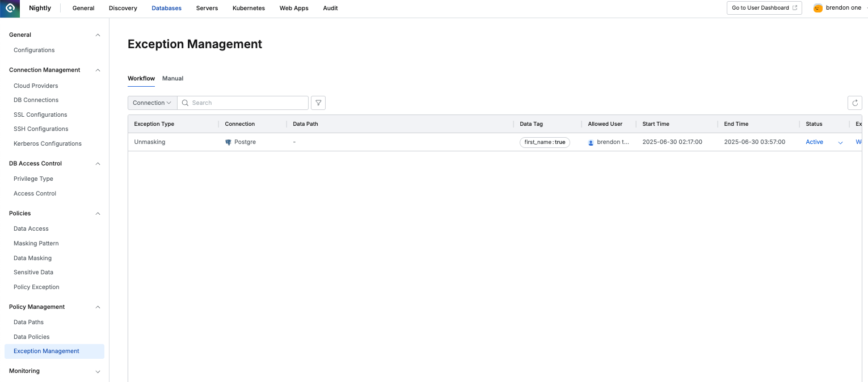Expand the Monitoring sidebar section

tap(98, 371)
